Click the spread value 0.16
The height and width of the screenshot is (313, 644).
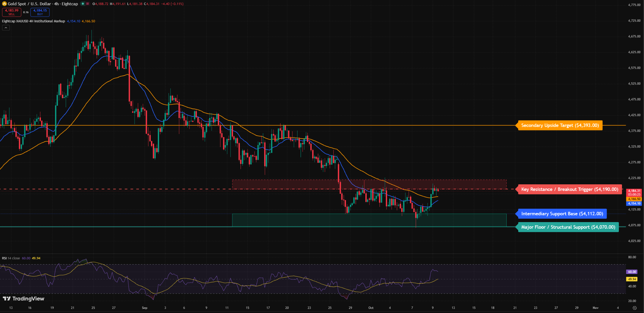coord(26,12)
